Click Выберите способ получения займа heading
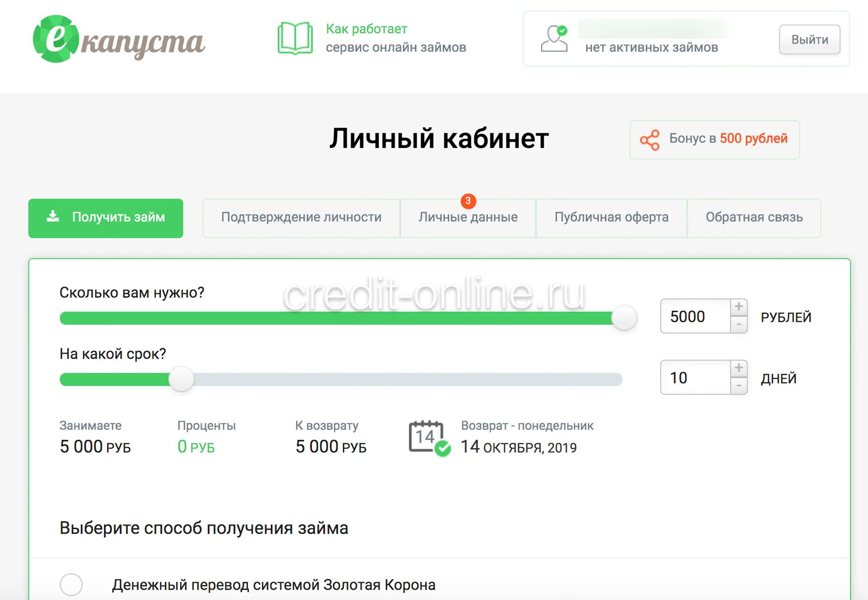Viewport: 868px width, 600px height. click(x=204, y=528)
